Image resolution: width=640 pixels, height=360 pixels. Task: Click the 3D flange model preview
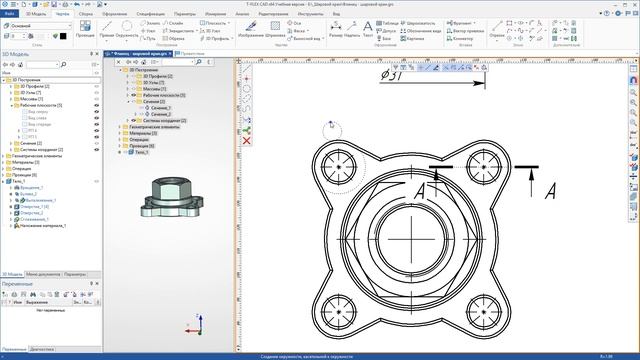[172, 197]
